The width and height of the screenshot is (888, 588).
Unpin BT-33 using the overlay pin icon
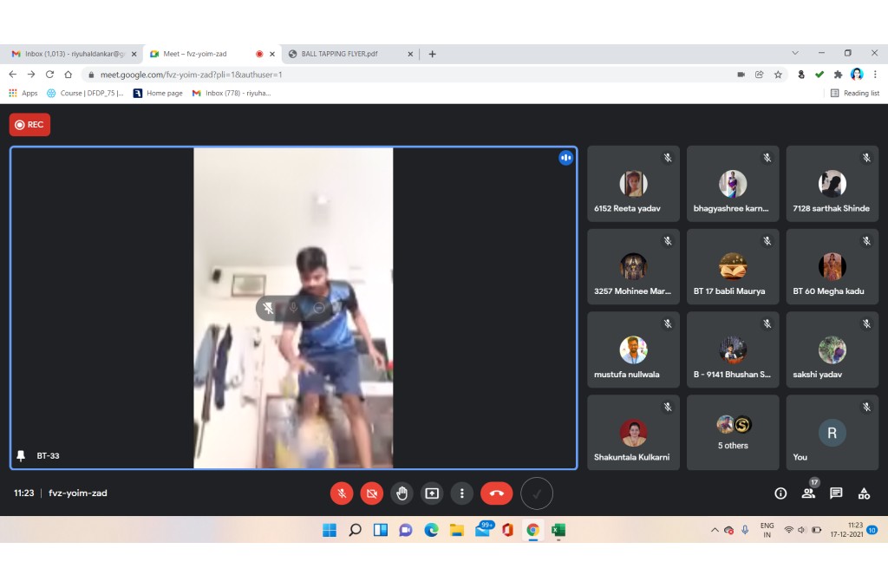[x=268, y=308]
